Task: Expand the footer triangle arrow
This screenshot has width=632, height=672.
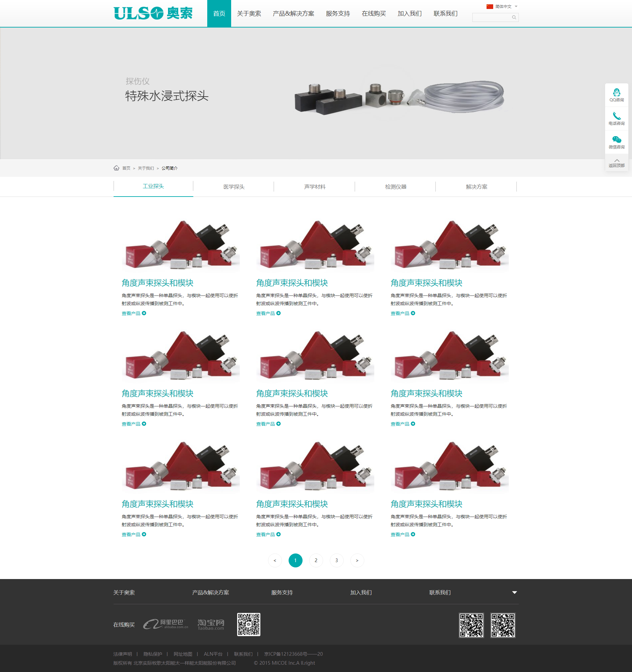Action: click(x=514, y=592)
